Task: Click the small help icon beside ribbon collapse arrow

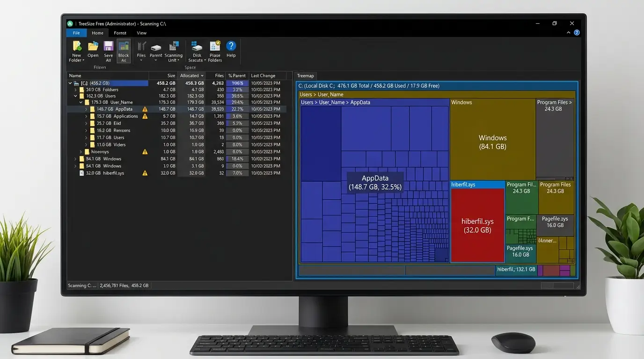Action: click(577, 33)
